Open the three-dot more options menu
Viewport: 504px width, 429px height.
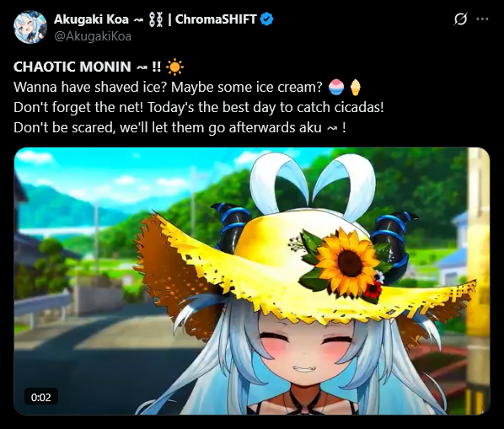(482, 19)
